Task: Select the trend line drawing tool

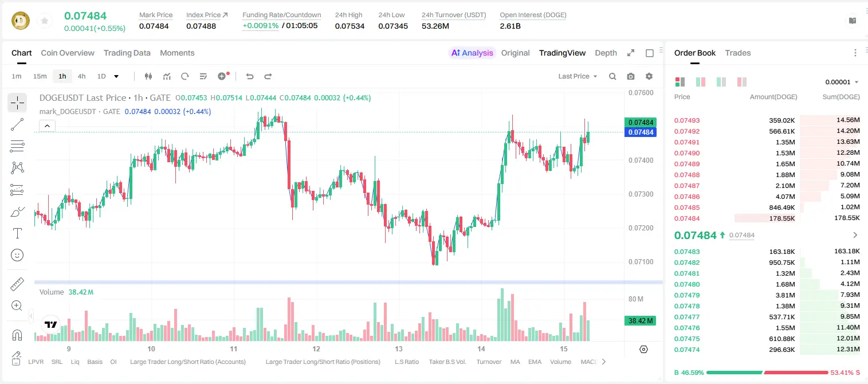Action: (x=17, y=124)
